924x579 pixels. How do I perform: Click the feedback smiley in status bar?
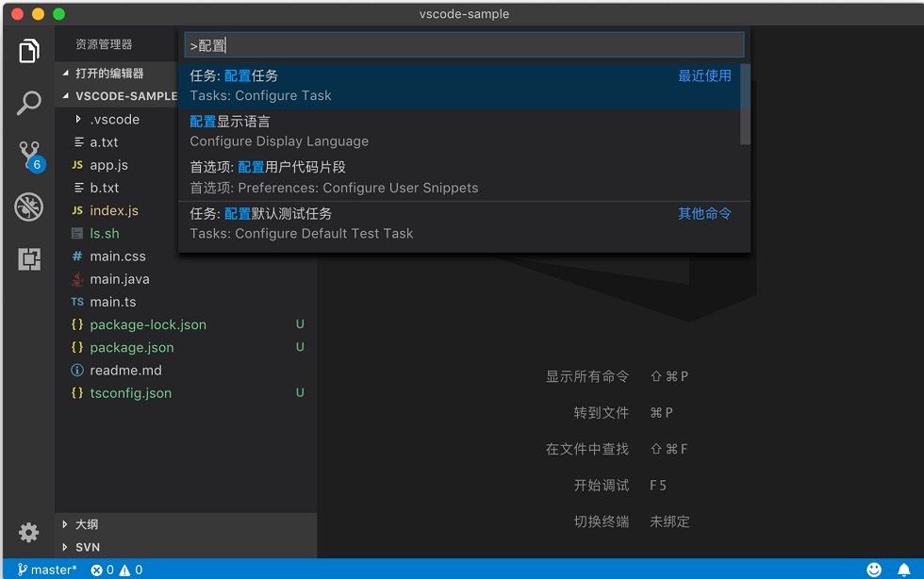coord(874,570)
